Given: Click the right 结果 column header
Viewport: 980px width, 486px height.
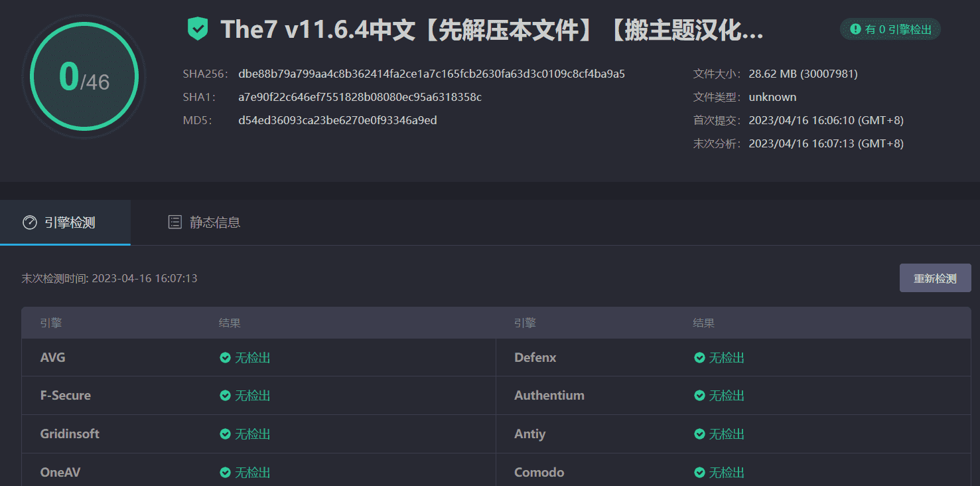Looking at the screenshot, I should click(704, 323).
